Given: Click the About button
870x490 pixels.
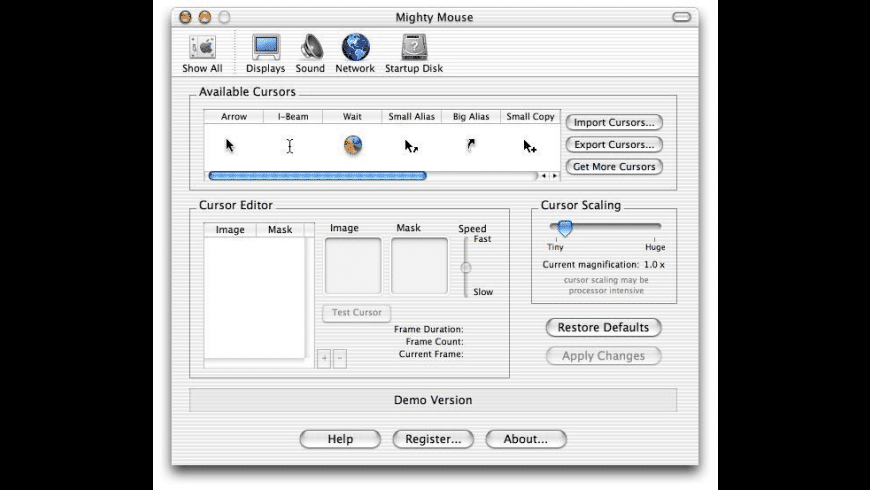Looking at the screenshot, I should (526, 439).
